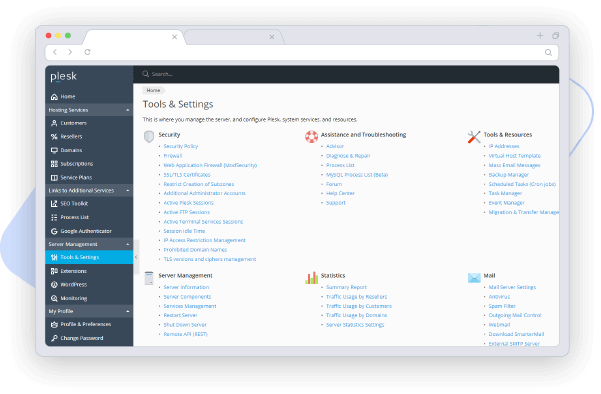
Task: Open Scheduled Tasks (Cron jobs) link
Action: [522, 184]
